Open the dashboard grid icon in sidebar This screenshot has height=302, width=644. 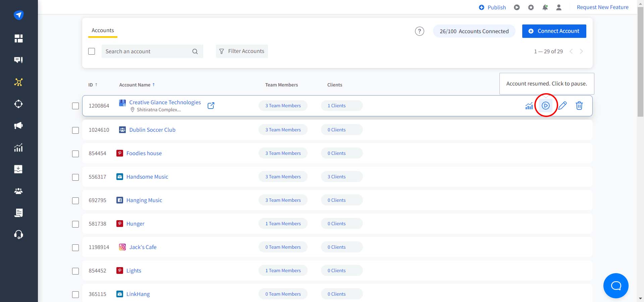pos(18,39)
